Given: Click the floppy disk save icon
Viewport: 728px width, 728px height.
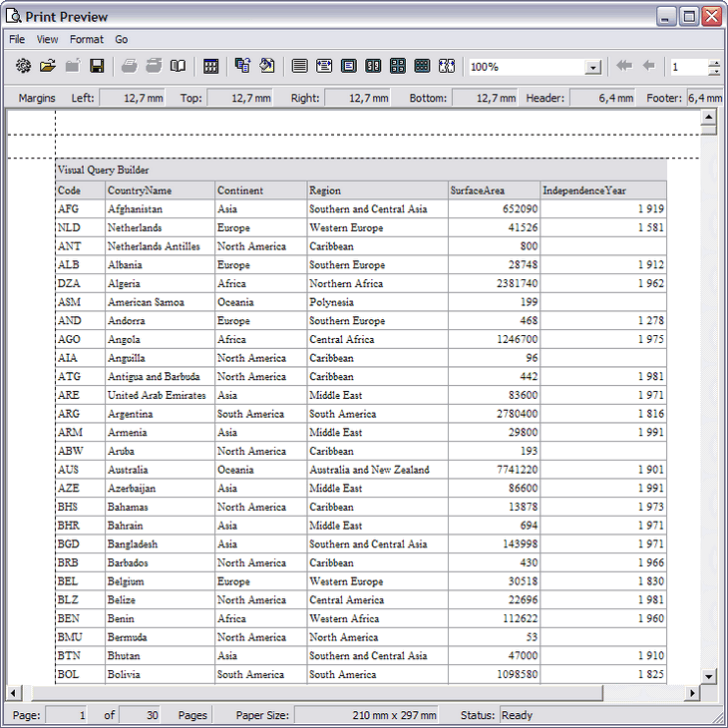Looking at the screenshot, I should click(98, 66).
